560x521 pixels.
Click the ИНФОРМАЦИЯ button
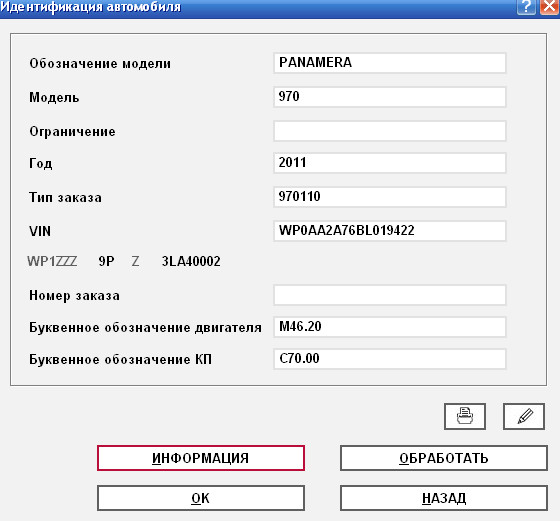coord(201,458)
